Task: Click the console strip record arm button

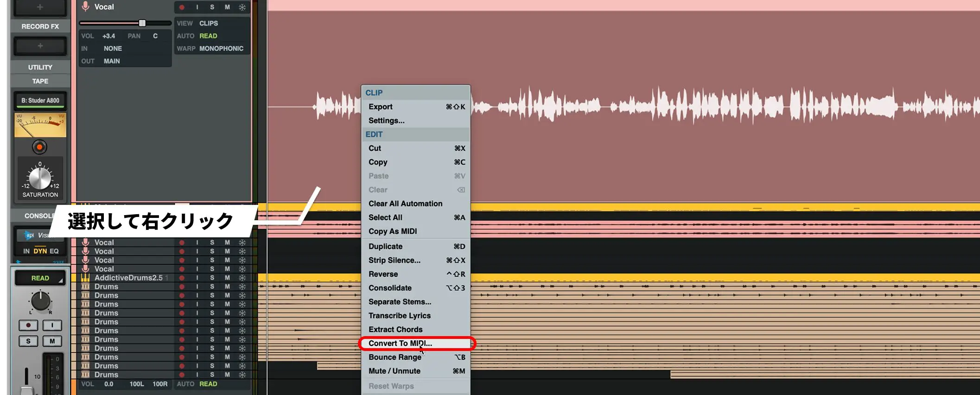Action: coord(28,325)
